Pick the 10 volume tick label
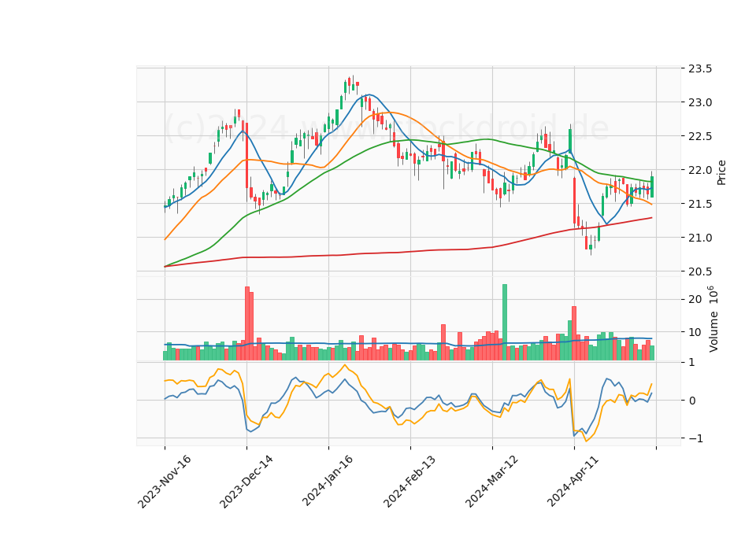This screenshot has width=756, height=543. click(695, 332)
